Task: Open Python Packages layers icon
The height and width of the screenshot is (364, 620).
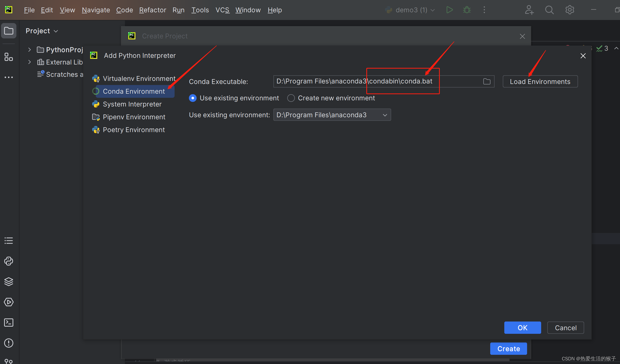Action: coord(9,282)
